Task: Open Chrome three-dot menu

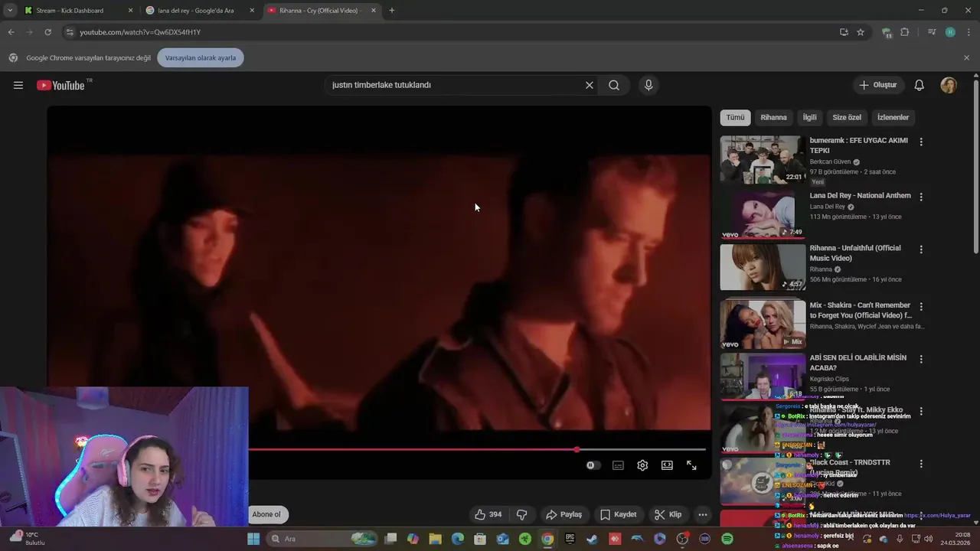Action: pos(967,32)
